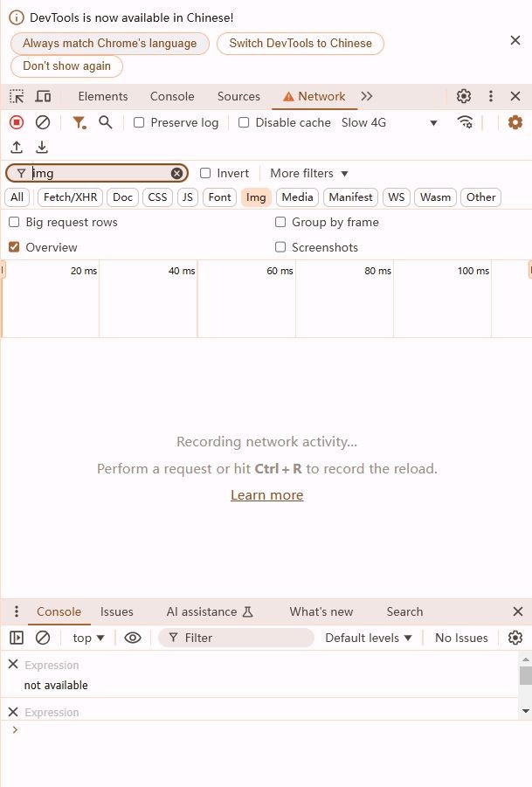532x787 pixels.
Task: Click the console Filter input field
Action: (x=245, y=638)
